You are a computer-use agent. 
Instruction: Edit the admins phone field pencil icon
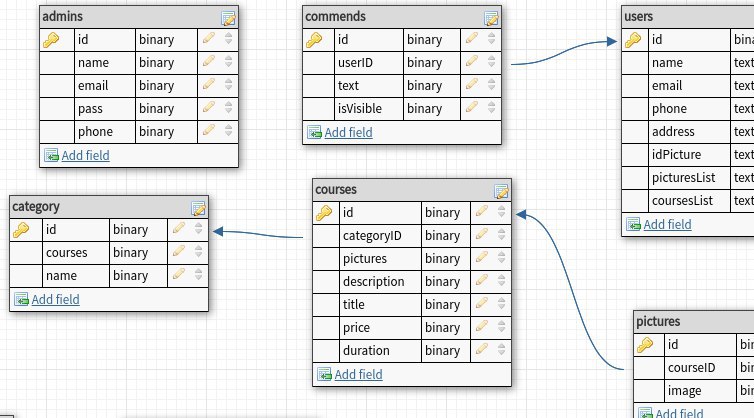(209, 130)
